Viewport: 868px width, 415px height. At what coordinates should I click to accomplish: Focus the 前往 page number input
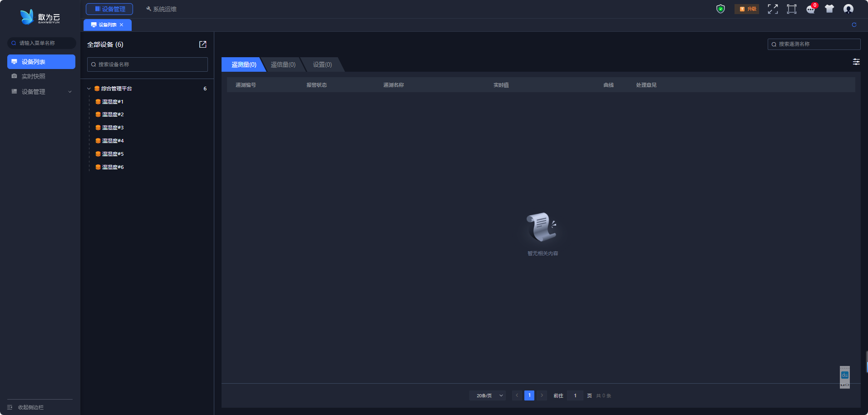(575, 395)
